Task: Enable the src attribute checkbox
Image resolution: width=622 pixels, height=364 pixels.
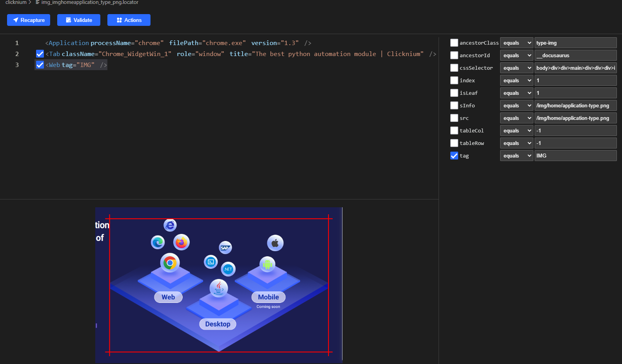Action: (x=454, y=118)
